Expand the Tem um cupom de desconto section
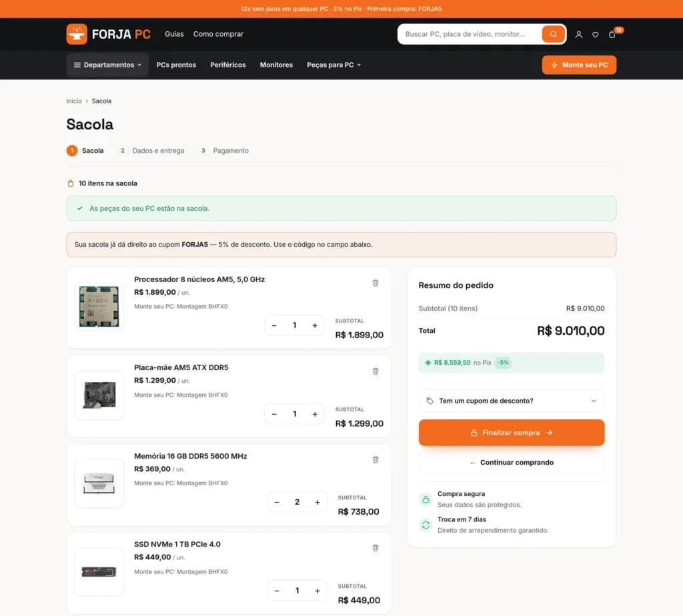 512,401
